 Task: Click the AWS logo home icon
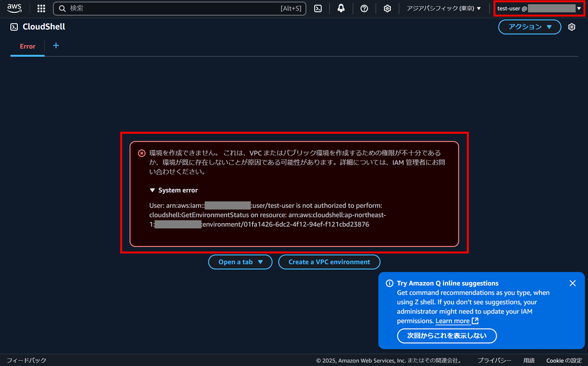click(x=14, y=8)
